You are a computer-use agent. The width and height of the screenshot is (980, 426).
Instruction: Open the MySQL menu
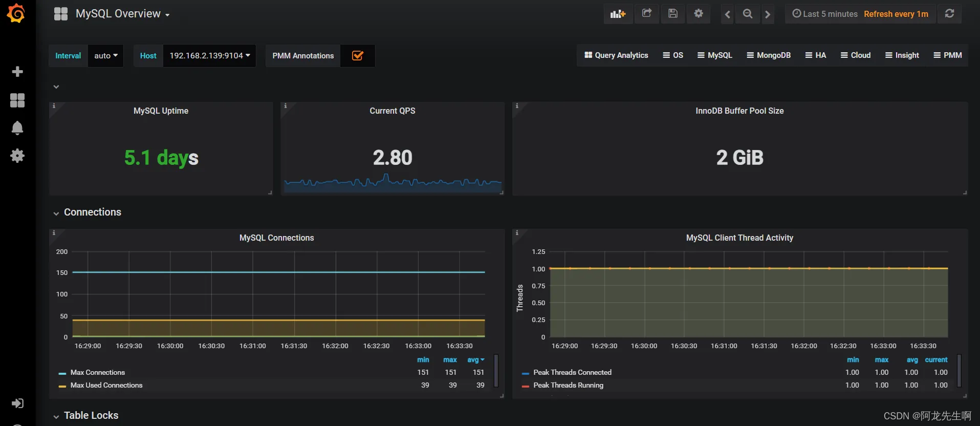tap(715, 55)
